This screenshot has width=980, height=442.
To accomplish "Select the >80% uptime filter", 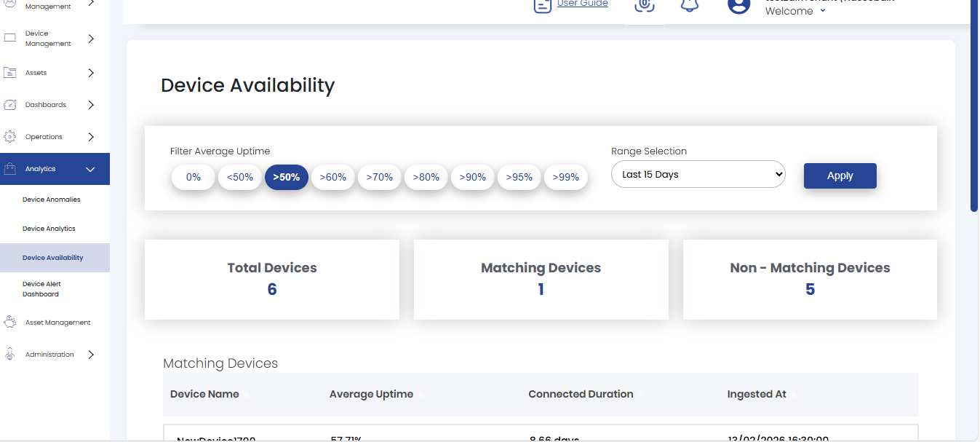I will click(x=426, y=177).
